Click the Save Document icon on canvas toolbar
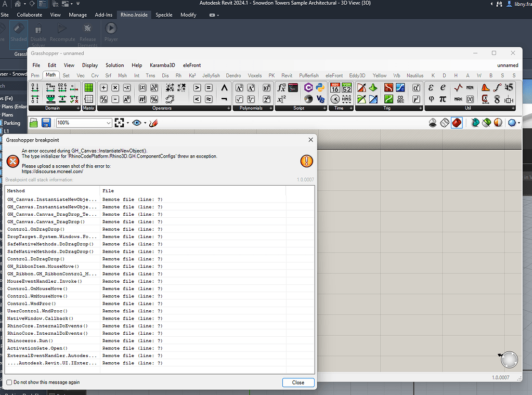The height and width of the screenshot is (395, 532). [x=46, y=123]
